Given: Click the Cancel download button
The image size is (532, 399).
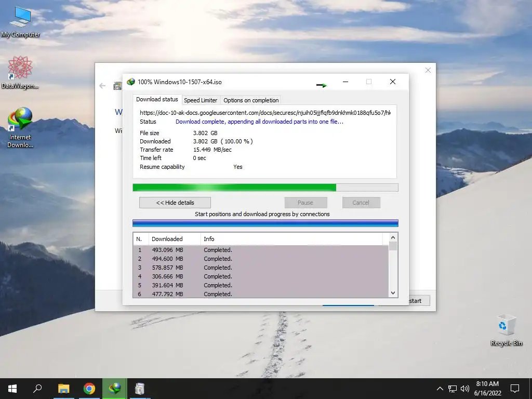Looking at the screenshot, I should tap(361, 203).
